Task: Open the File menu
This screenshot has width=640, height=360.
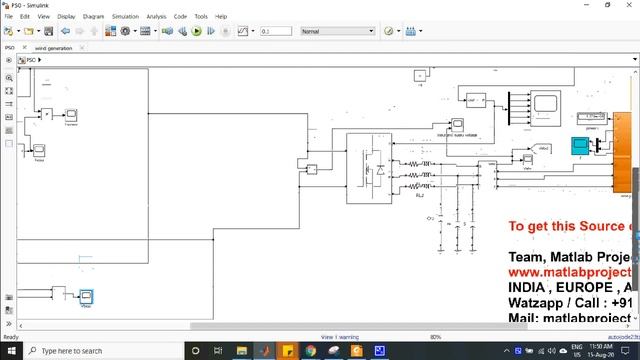Action: click(x=9, y=16)
